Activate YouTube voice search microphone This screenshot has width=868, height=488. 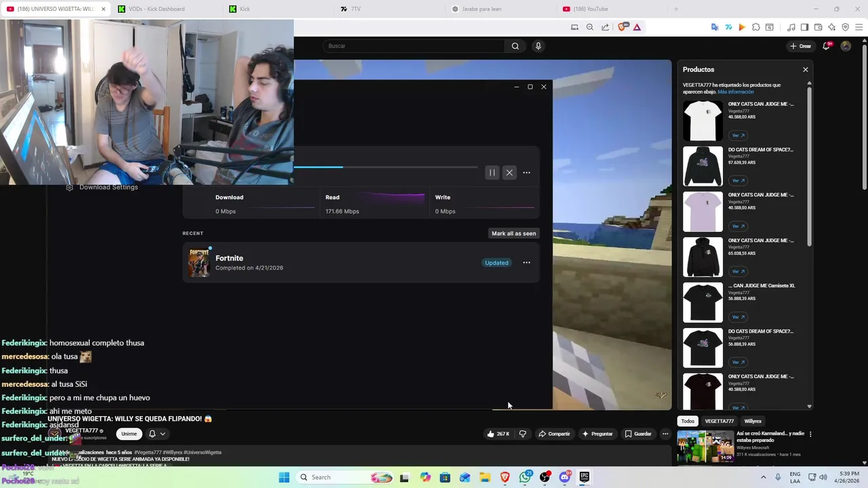(538, 46)
